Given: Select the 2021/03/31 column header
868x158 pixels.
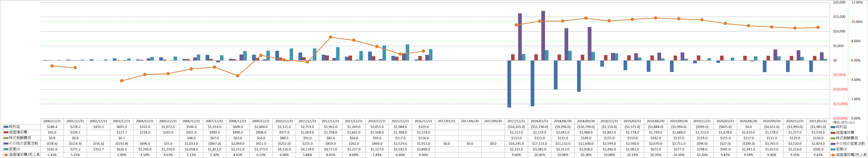Looking at the screenshot, I should 818,121.
